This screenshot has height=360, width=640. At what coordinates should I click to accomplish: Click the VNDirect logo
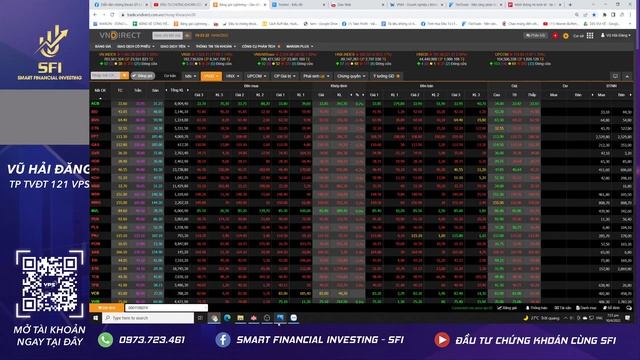coord(120,36)
